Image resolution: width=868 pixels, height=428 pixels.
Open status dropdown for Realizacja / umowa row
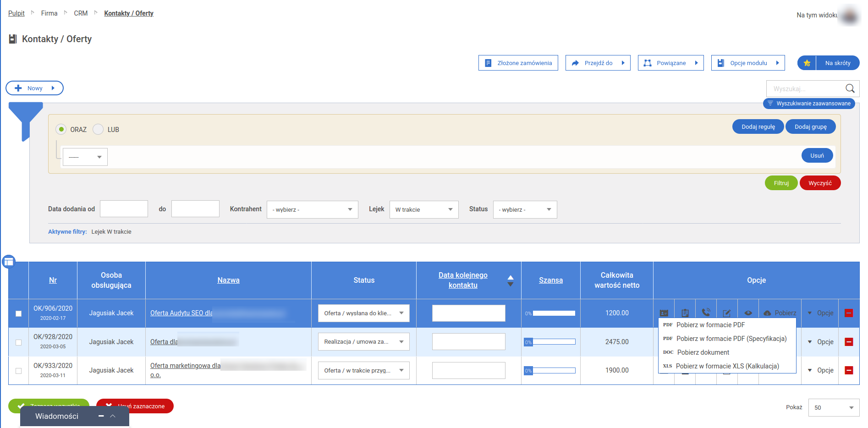coord(363,342)
